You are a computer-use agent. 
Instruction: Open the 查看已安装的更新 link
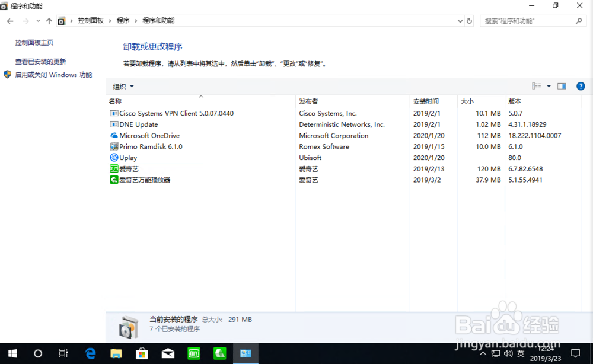(x=40, y=62)
